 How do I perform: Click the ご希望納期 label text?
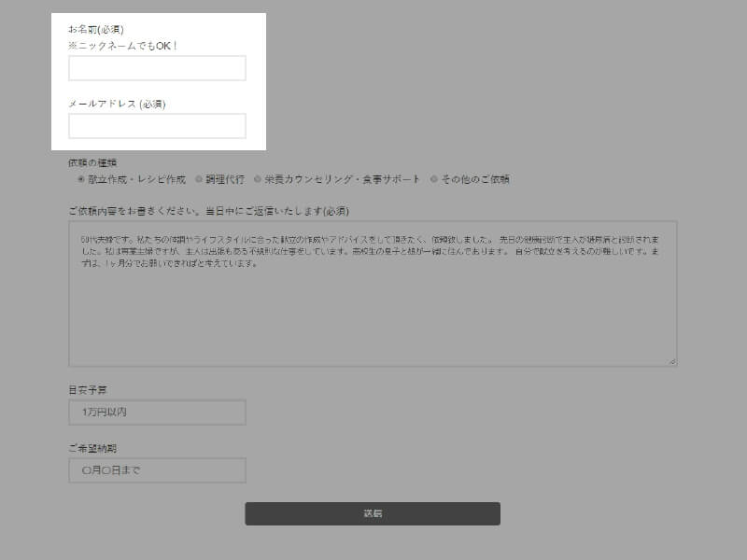click(92, 448)
